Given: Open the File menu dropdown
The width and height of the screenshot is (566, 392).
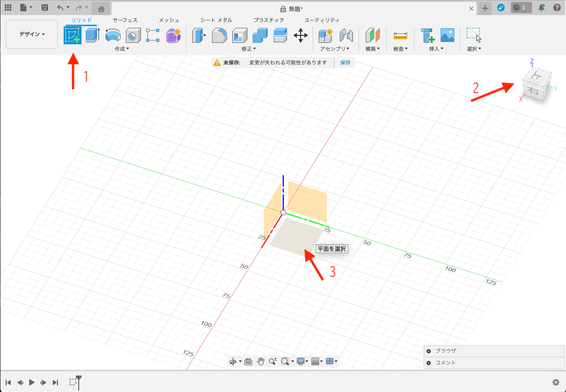Looking at the screenshot, I should coord(26,8).
